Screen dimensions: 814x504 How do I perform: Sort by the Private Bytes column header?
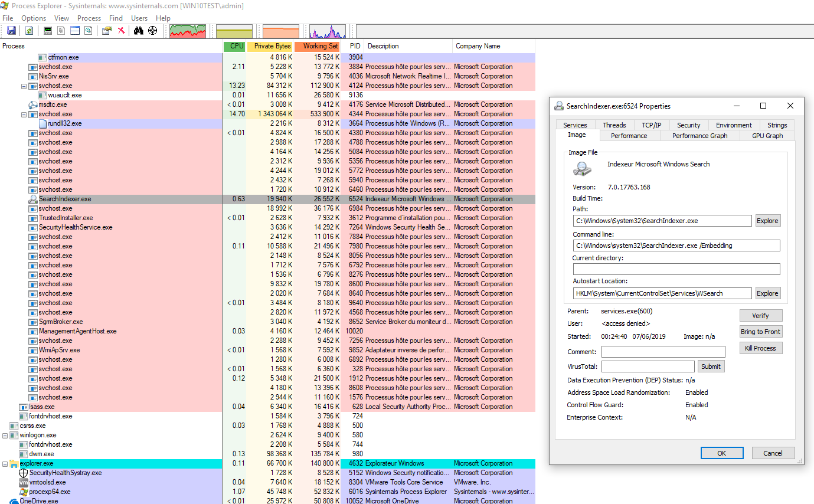tap(270, 46)
